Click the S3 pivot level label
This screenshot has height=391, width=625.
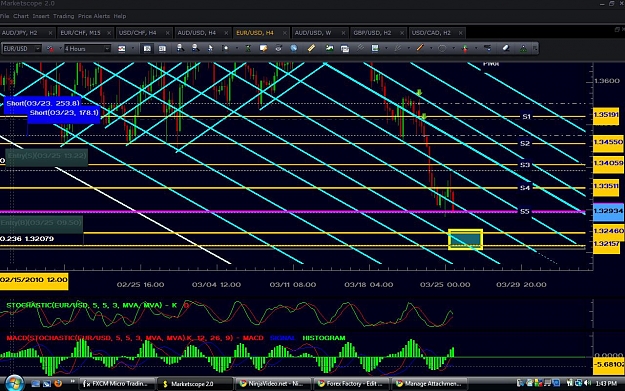coord(525,165)
